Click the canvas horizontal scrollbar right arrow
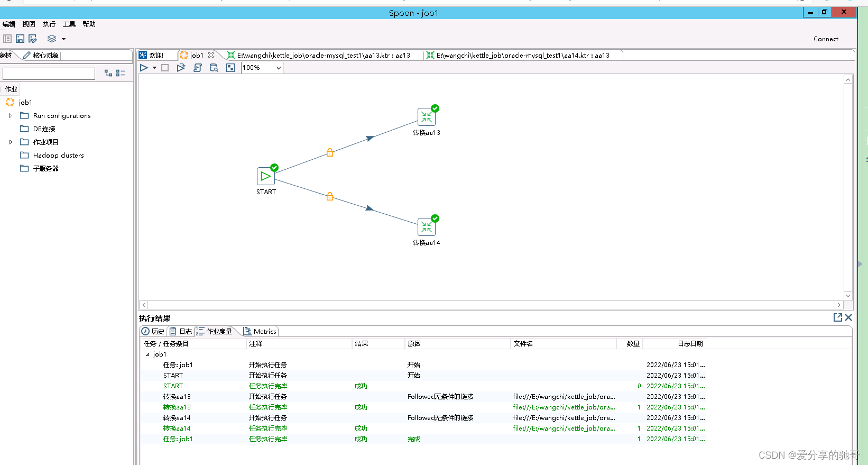Image resolution: width=868 pixels, height=465 pixels. click(839, 305)
